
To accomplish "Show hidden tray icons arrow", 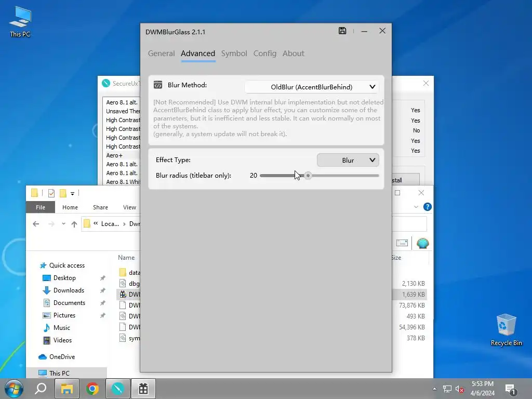I will pyautogui.click(x=434, y=389).
